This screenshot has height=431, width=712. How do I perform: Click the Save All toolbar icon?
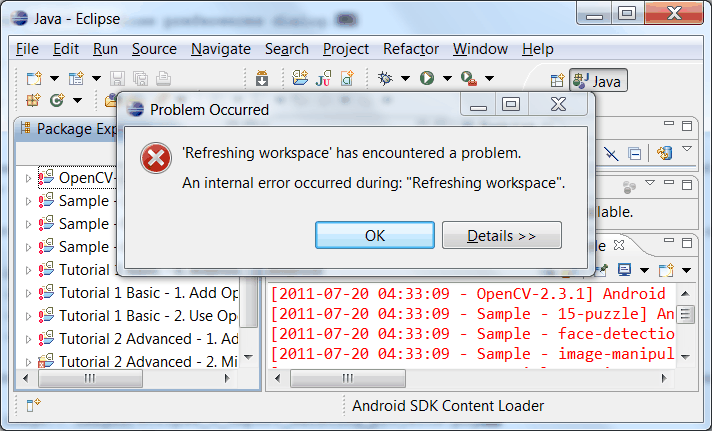[140, 79]
